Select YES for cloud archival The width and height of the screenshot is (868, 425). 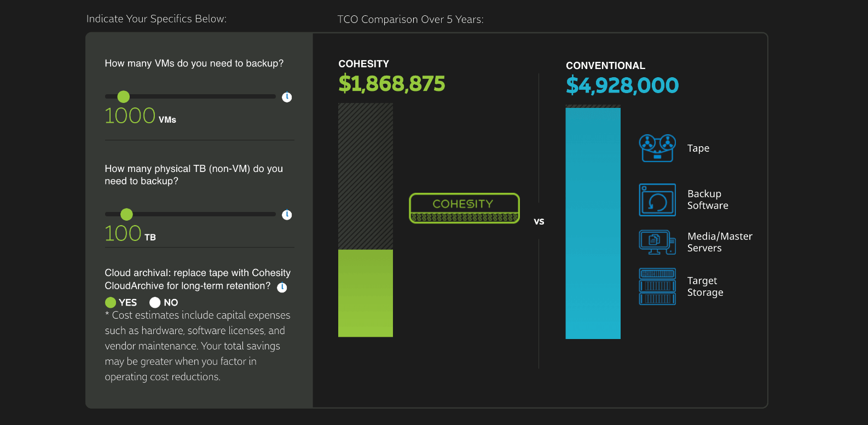[x=111, y=302]
